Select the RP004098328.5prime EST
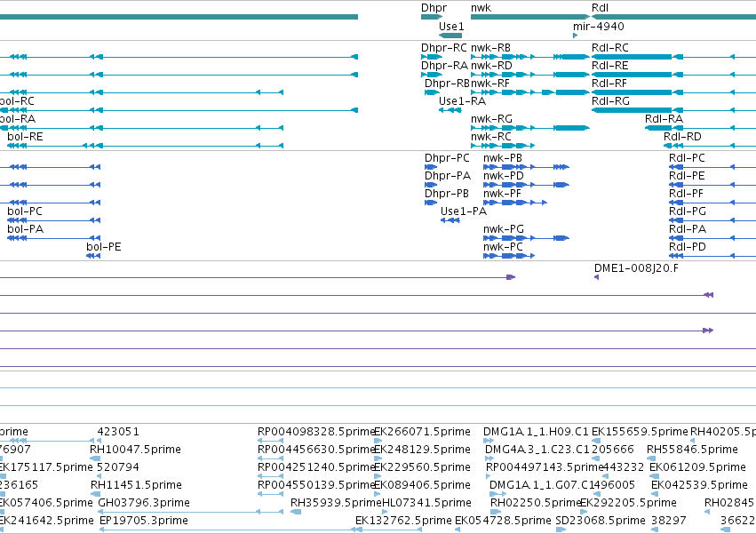 point(270,441)
